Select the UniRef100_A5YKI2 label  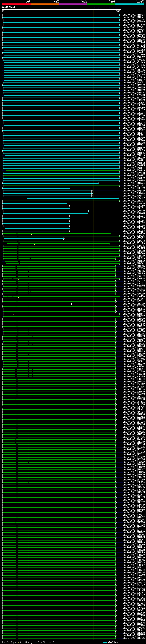[x=134, y=238]
